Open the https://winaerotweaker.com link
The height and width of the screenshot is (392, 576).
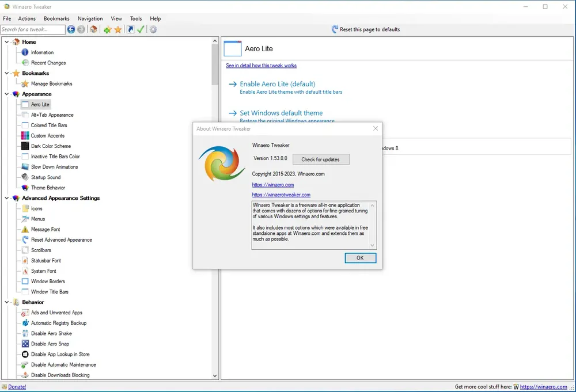(281, 195)
